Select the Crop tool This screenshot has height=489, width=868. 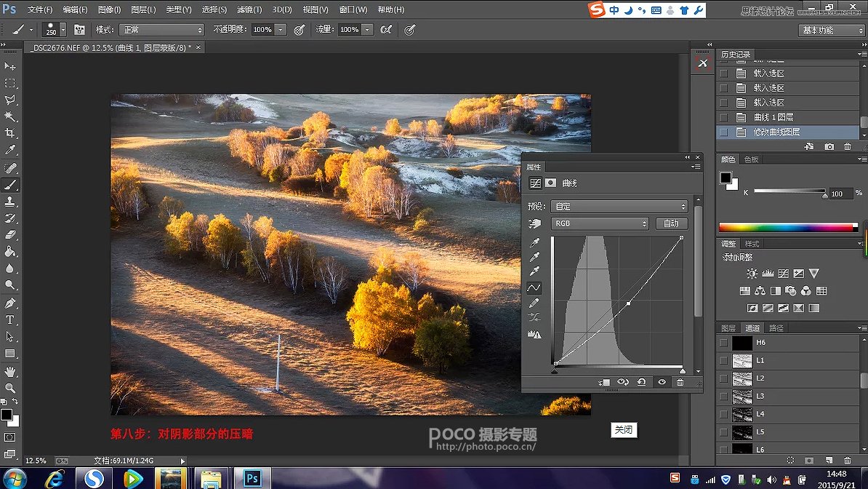pyautogui.click(x=10, y=133)
